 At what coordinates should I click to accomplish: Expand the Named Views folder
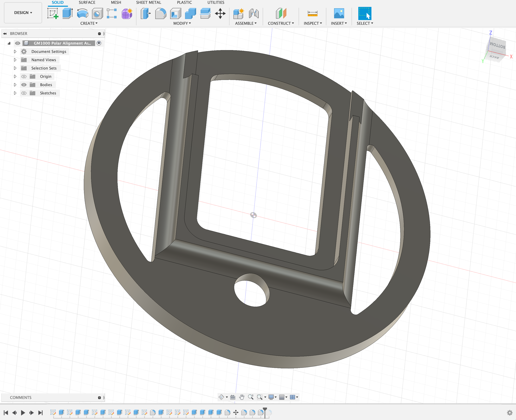15,60
